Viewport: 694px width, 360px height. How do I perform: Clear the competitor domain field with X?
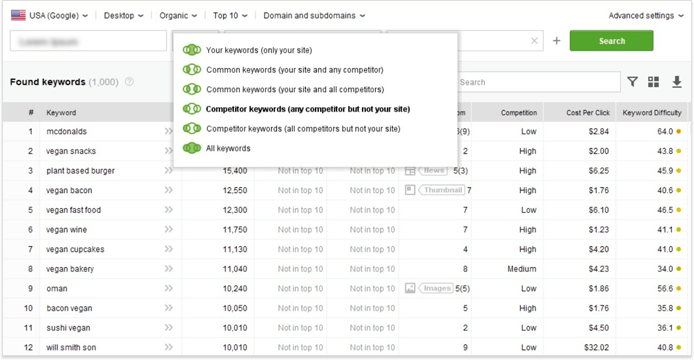(x=534, y=41)
